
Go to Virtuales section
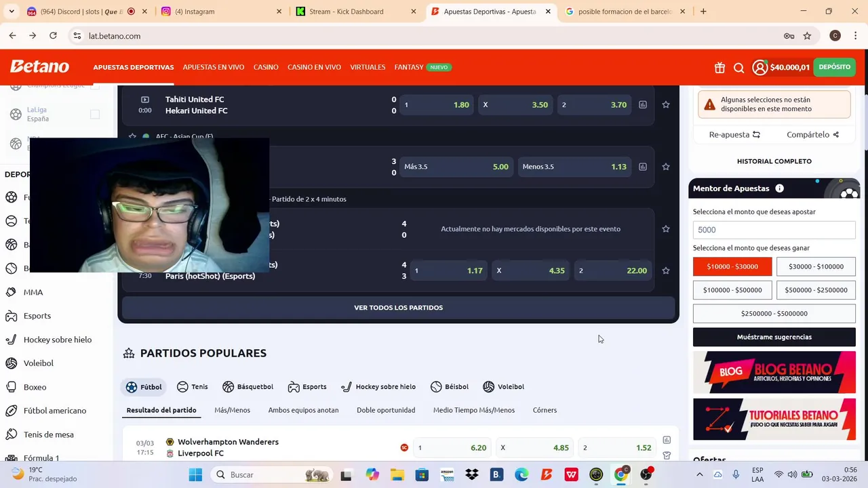pyautogui.click(x=368, y=67)
